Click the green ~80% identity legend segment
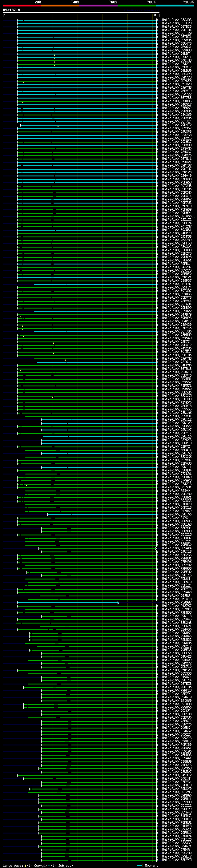The height and width of the screenshot is (868, 197). click(x=137, y=6)
